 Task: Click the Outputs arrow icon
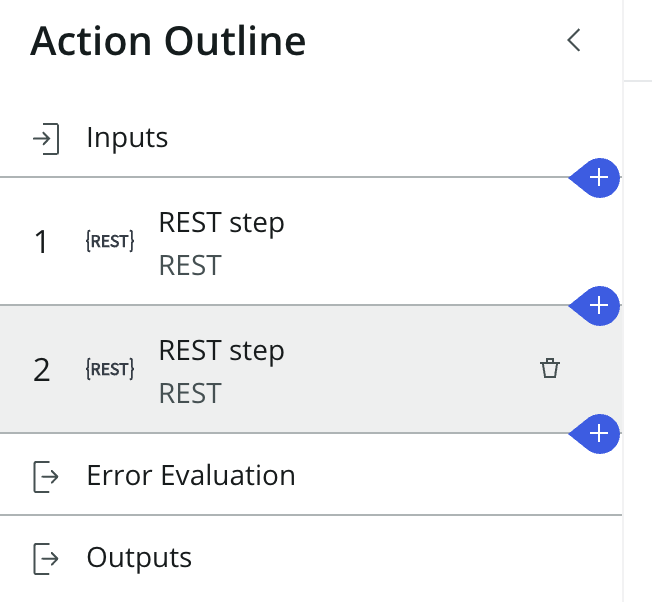coord(46,558)
